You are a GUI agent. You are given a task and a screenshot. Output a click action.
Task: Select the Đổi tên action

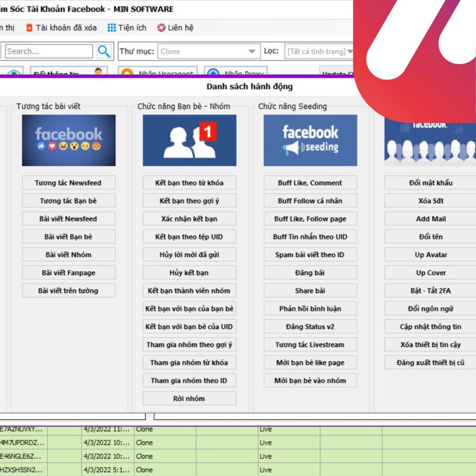pos(430,237)
